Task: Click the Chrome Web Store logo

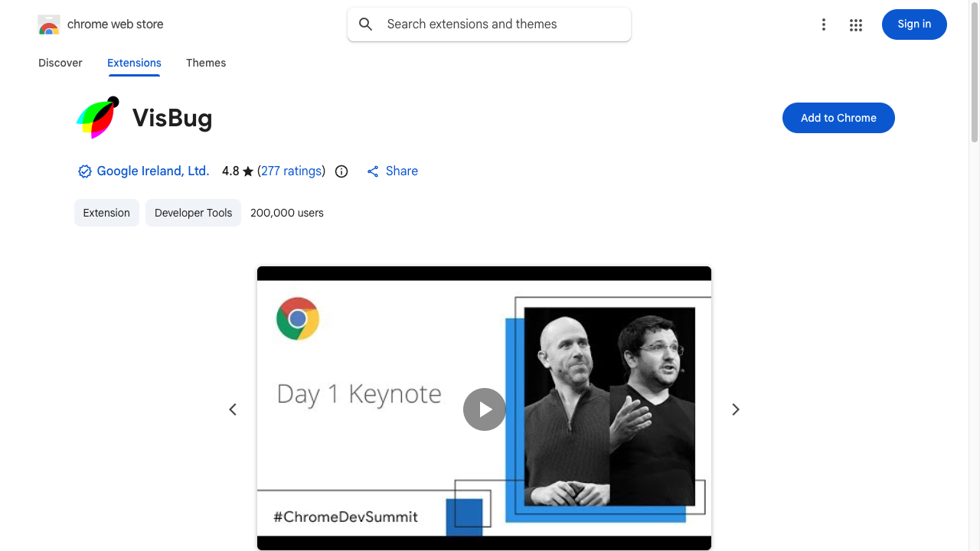Action: pos(49,24)
